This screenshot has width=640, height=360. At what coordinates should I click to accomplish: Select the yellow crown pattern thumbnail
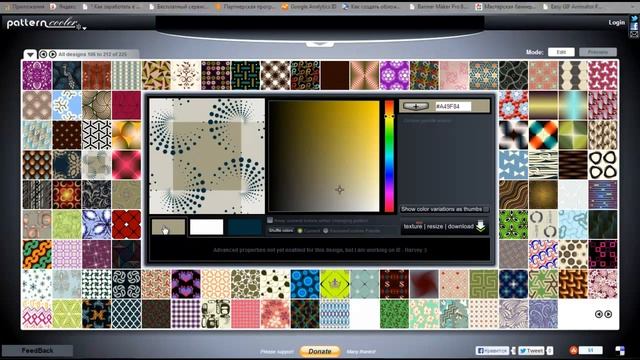coord(335,284)
